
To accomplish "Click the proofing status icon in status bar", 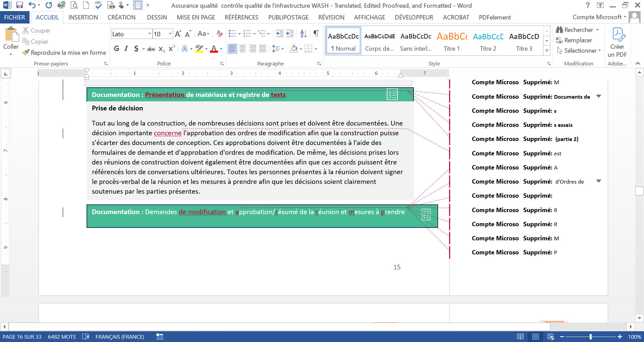I will pos(86,337).
